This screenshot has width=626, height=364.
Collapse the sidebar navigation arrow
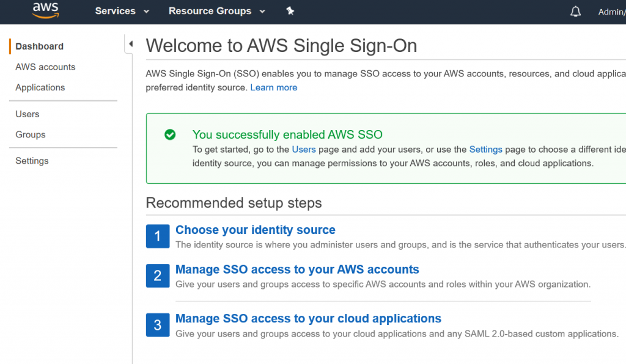point(130,44)
